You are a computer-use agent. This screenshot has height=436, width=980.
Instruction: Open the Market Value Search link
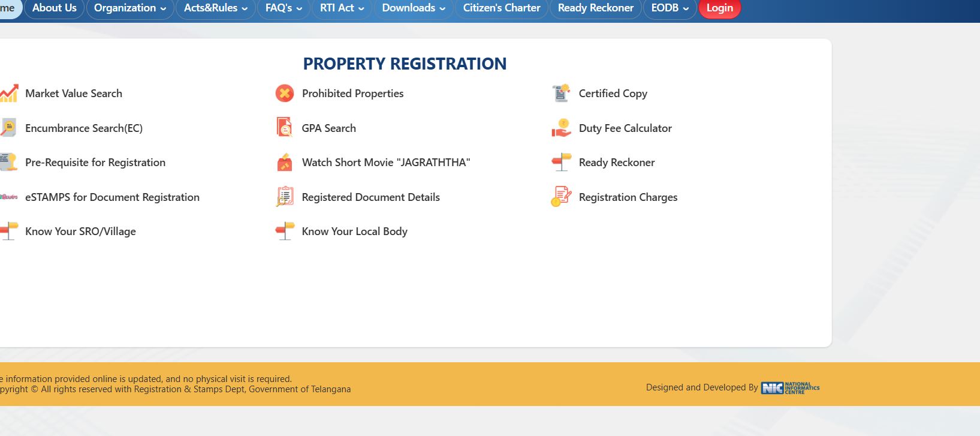(x=74, y=94)
